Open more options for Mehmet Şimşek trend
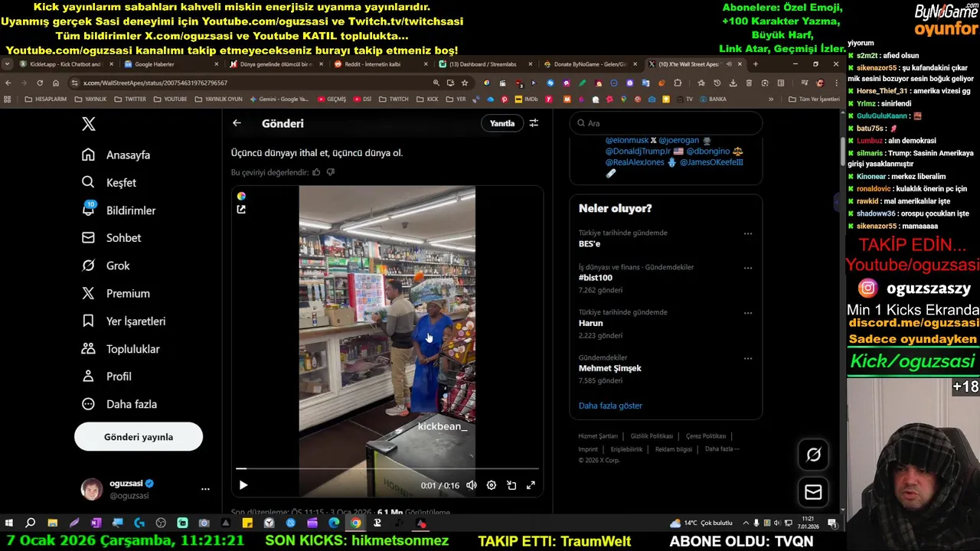The image size is (980, 551). pyautogui.click(x=748, y=358)
